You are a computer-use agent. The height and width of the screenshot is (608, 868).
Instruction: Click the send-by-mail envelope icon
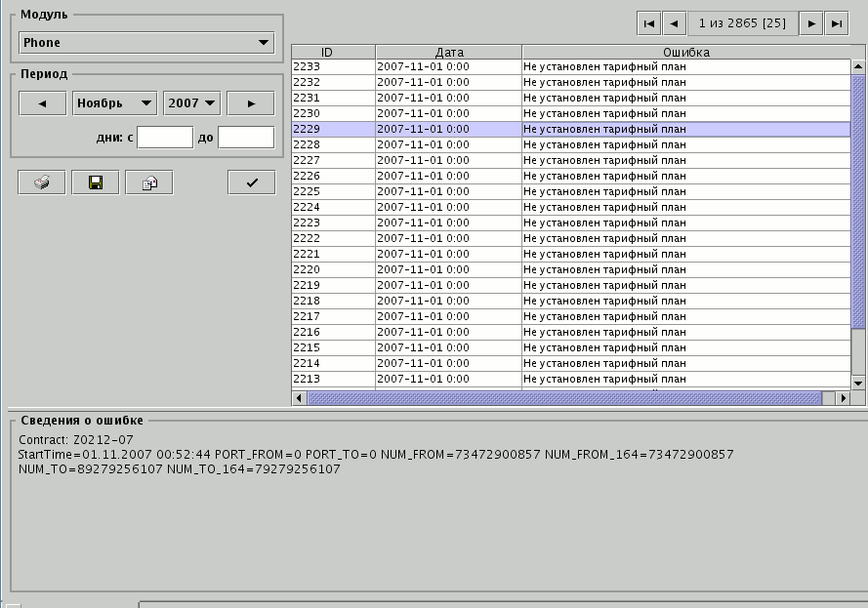(x=149, y=182)
